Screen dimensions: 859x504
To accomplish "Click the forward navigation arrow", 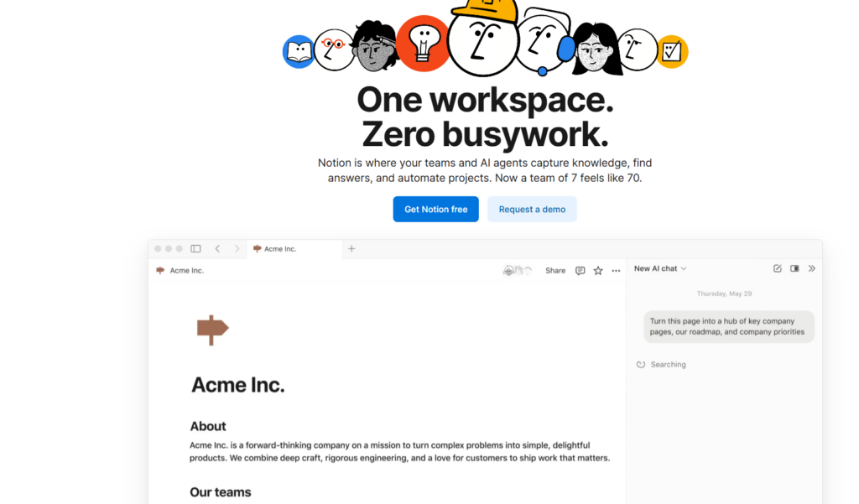I will click(237, 249).
